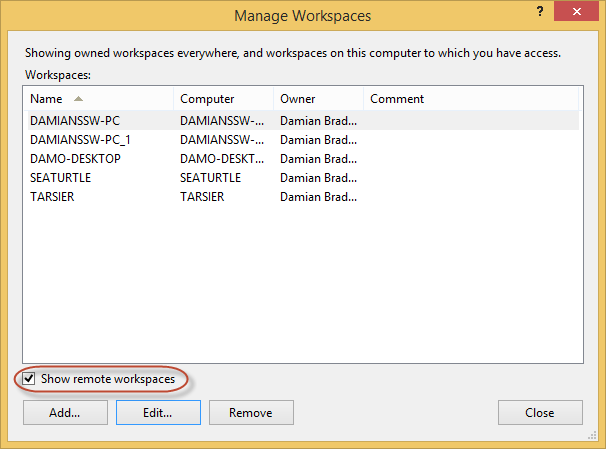Click the Close button
This screenshot has height=449, width=606.
(540, 413)
